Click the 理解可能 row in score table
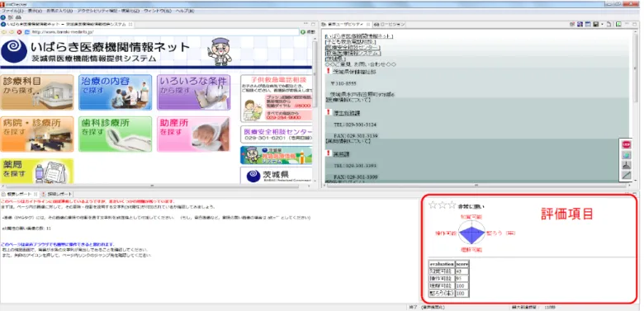This screenshot has height=311, width=644. (x=448, y=286)
